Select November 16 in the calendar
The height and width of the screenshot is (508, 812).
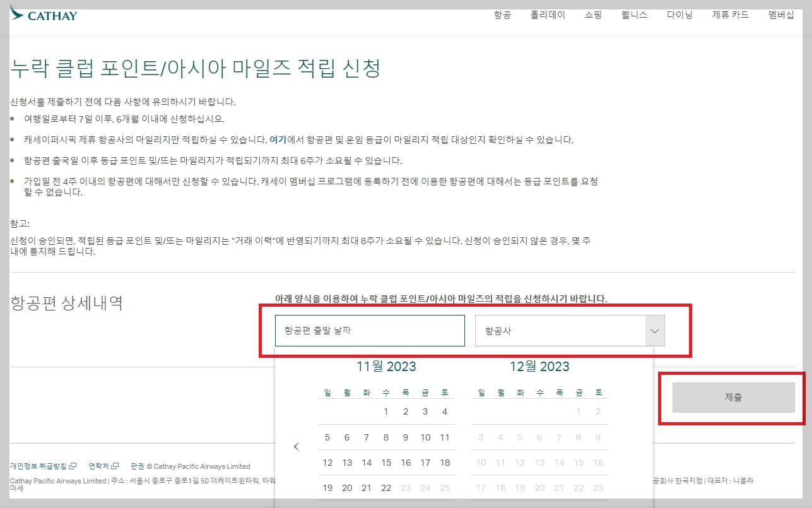pyautogui.click(x=406, y=463)
